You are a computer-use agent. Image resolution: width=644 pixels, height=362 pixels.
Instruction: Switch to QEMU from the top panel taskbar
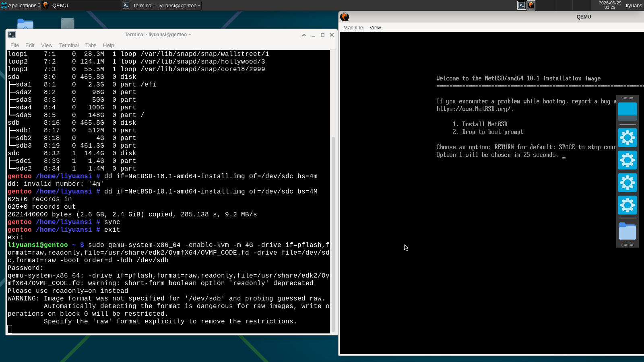80,5
